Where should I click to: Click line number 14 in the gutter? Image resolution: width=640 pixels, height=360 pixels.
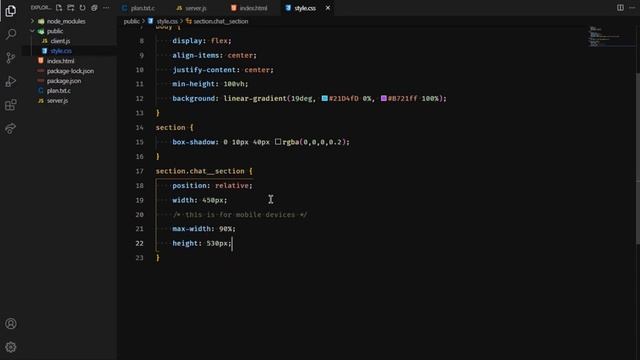(140, 127)
